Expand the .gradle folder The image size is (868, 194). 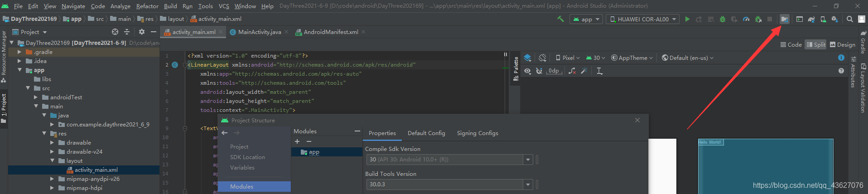(x=19, y=52)
